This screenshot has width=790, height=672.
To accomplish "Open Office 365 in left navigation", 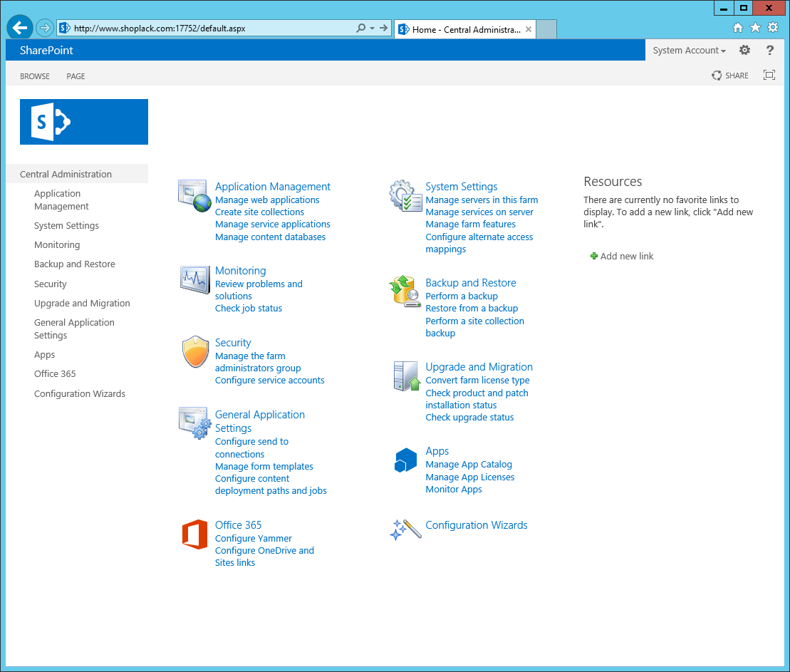I will point(55,373).
